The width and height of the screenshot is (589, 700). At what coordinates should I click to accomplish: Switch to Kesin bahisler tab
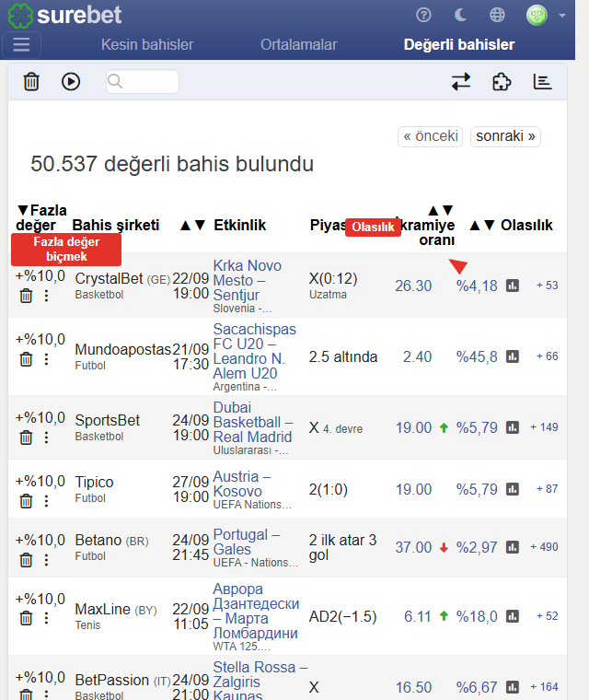click(147, 44)
